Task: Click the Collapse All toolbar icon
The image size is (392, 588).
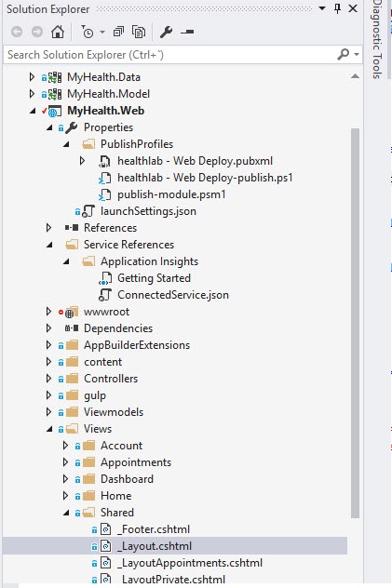Action: point(118,32)
